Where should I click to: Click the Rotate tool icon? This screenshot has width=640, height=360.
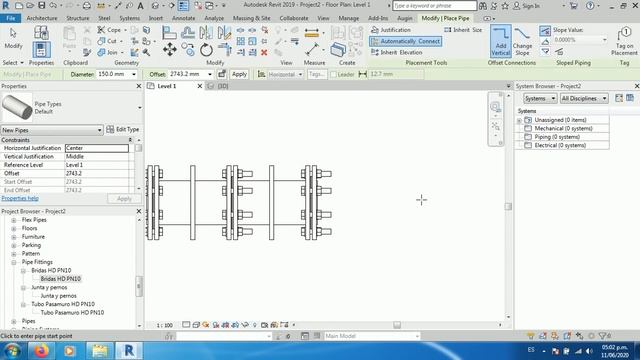(x=206, y=50)
